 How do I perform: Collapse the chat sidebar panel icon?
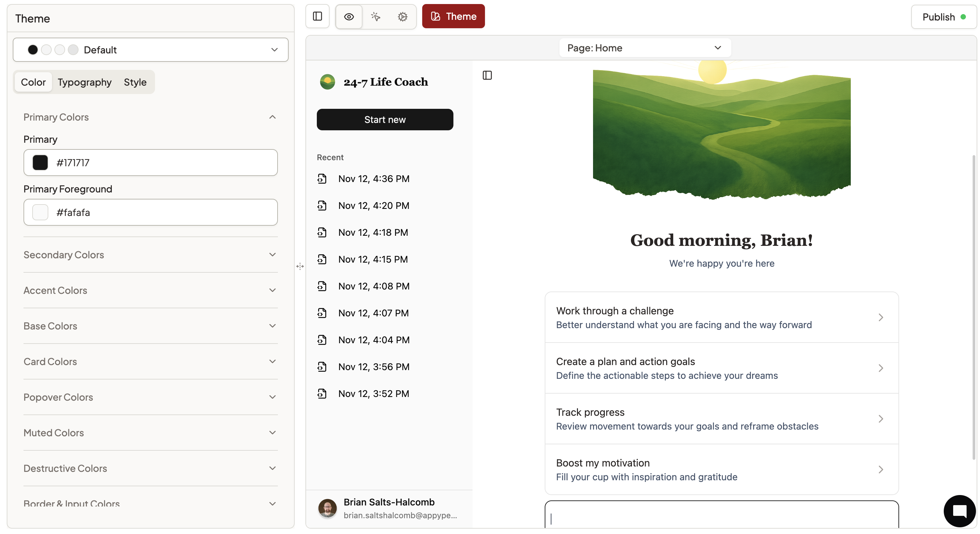click(x=487, y=75)
